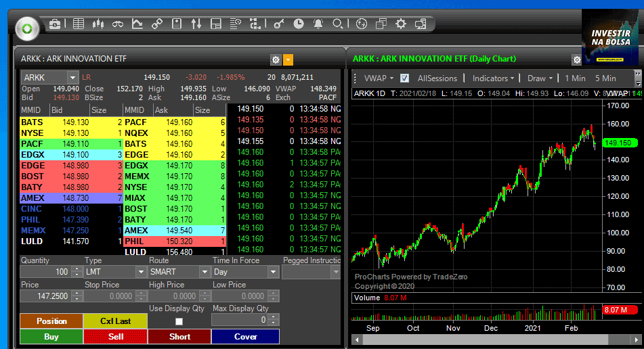Click the Quantity input field
644x349 pixels.
pyautogui.click(x=45, y=272)
